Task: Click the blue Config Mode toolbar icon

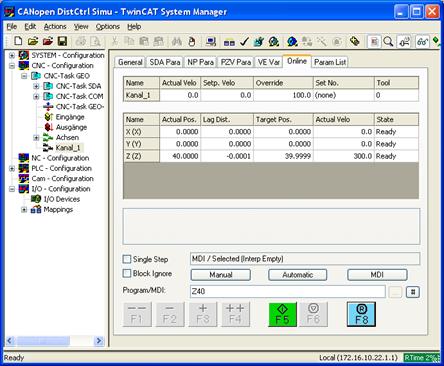Action: (292, 41)
